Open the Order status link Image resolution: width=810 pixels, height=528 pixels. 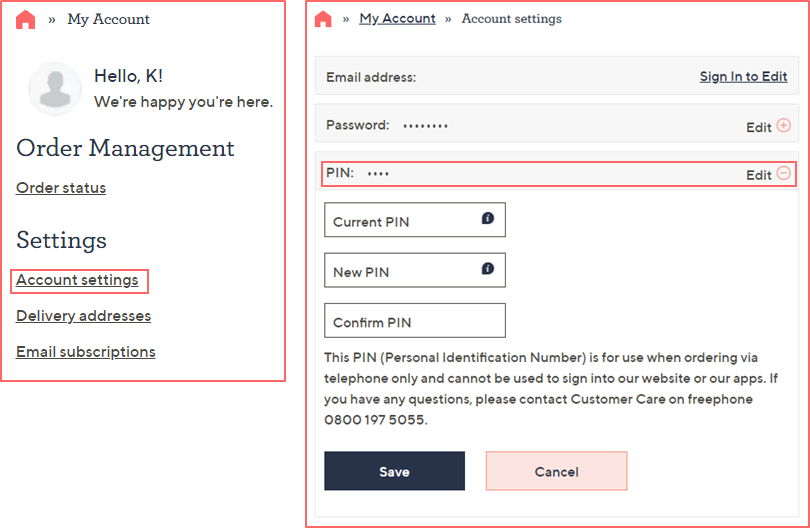point(61,188)
